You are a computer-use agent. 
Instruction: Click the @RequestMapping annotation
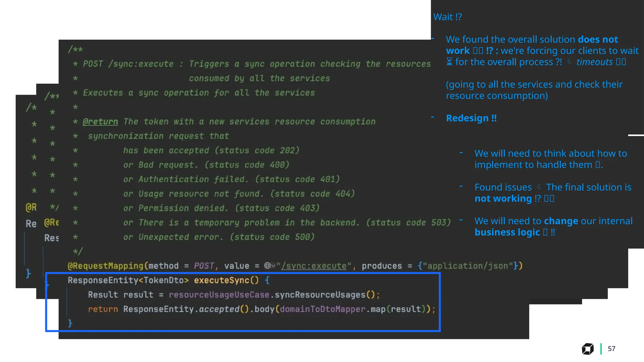105,266
